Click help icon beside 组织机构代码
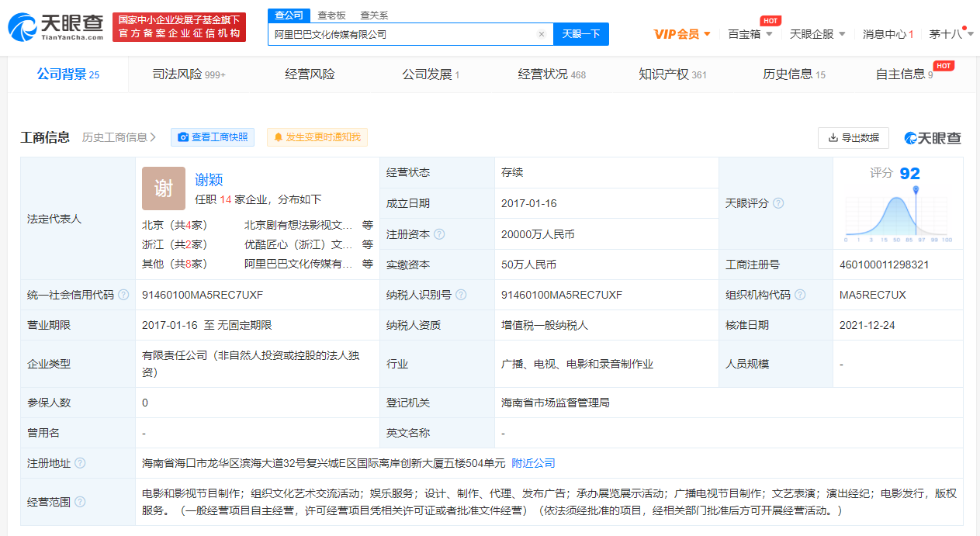The height and width of the screenshot is (536, 980). coord(800,295)
